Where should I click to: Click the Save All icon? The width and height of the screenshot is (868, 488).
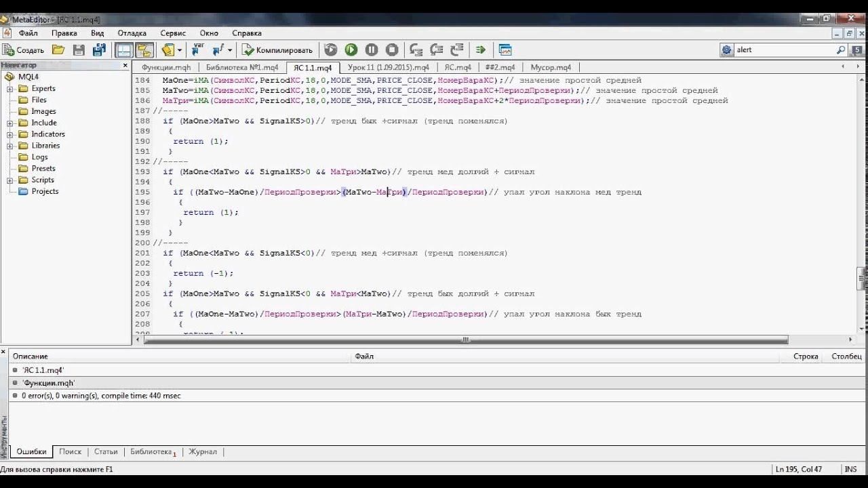coord(99,49)
